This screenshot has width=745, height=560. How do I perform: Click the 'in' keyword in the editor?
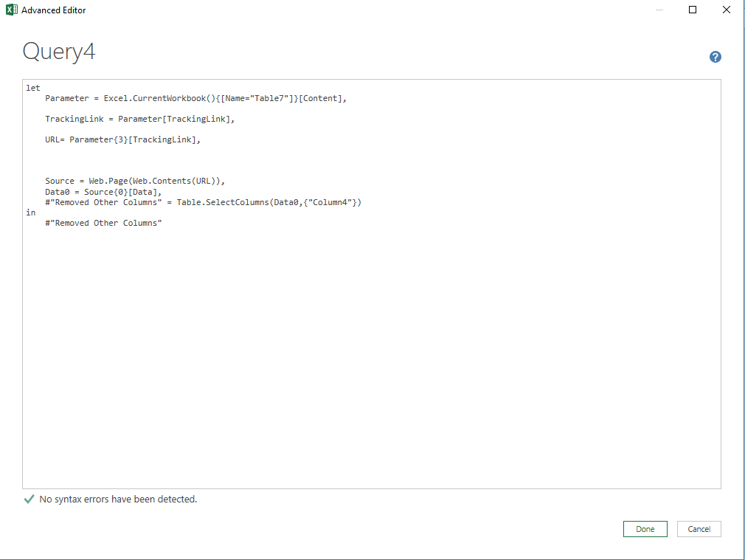tap(30, 212)
